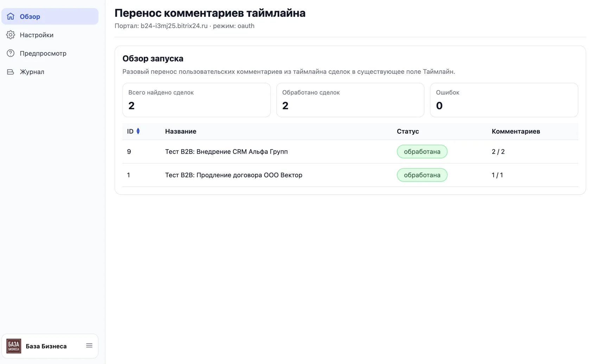
Task: Click the Журнал sidebar icon
Action: coord(11,72)
